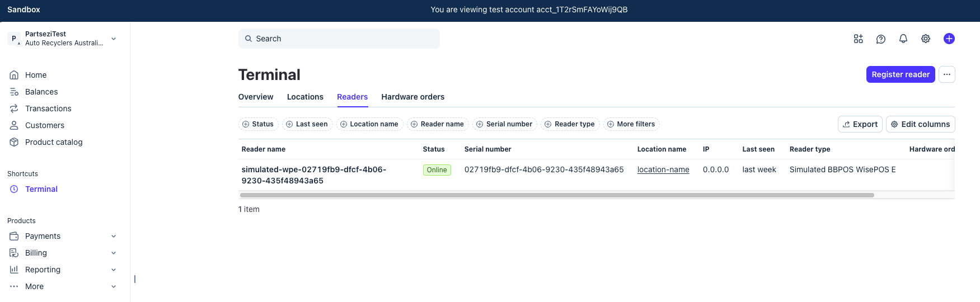Add the Last seen filter
This screenshot has height=302, width=980.
[307, 124]
